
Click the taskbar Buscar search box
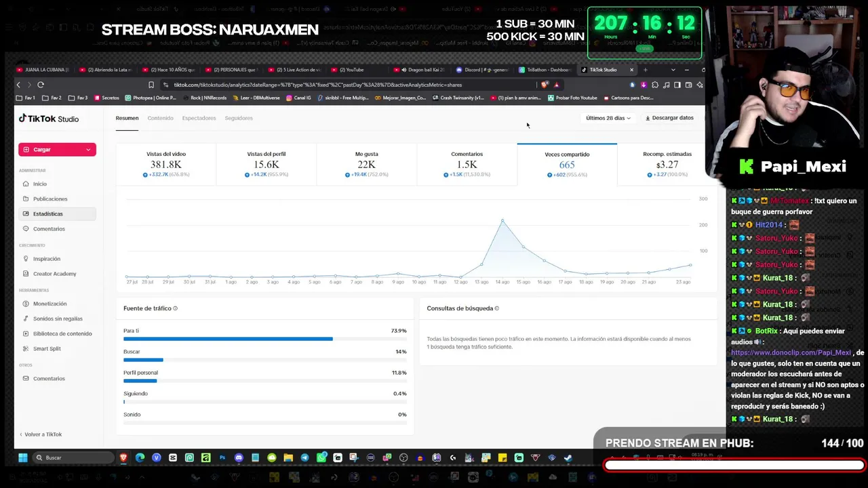73,458
